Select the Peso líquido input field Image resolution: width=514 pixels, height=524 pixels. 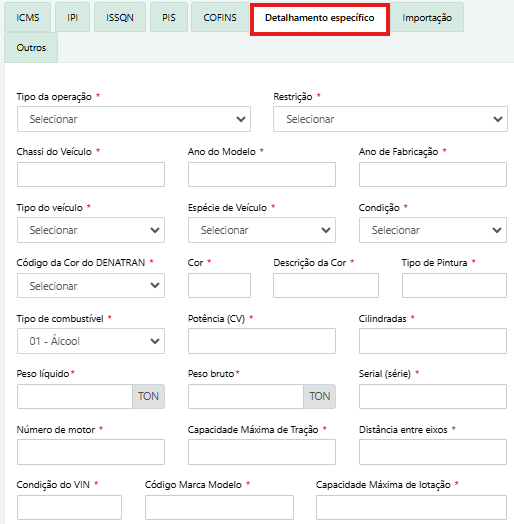click(75, 396)
